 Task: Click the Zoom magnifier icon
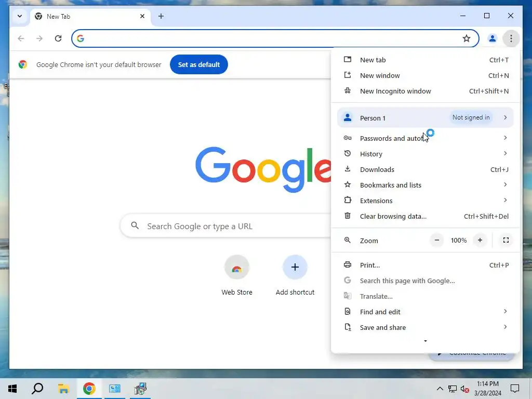tap(348, 240)
